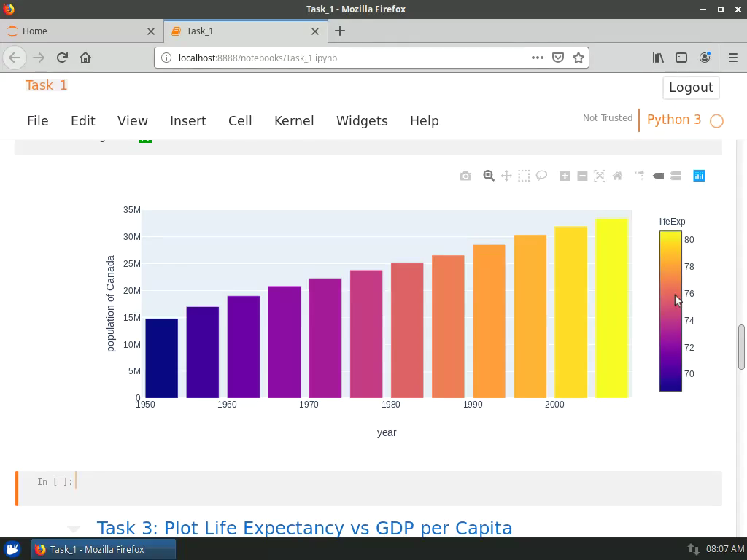Autoscale the chart axes
Image resolution: width=747 pixels, height=560 pixels.
click(600, 176)
